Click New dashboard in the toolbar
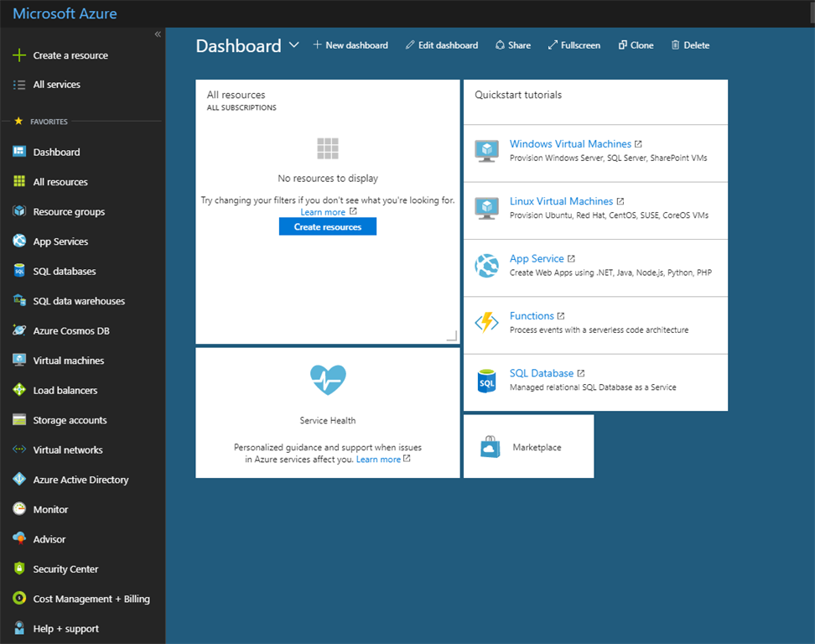Image resolution: width=815 pixels, height=644 pixels. [350, 45]
